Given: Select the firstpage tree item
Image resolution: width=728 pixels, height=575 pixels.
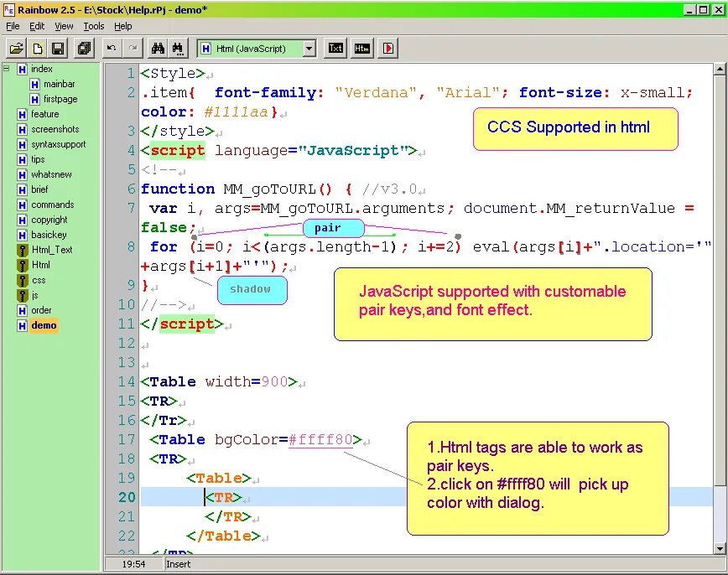Looking at the screenshot, I should pos(60,99).
